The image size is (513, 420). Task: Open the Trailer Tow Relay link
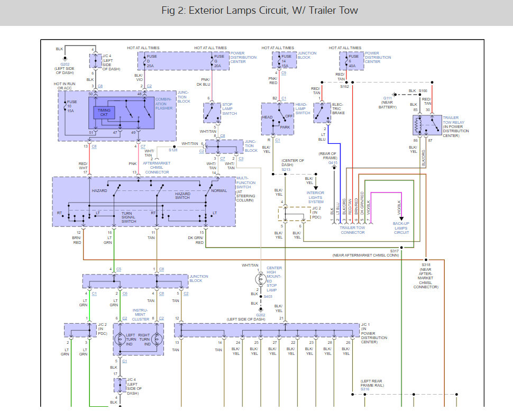point(453,120)
